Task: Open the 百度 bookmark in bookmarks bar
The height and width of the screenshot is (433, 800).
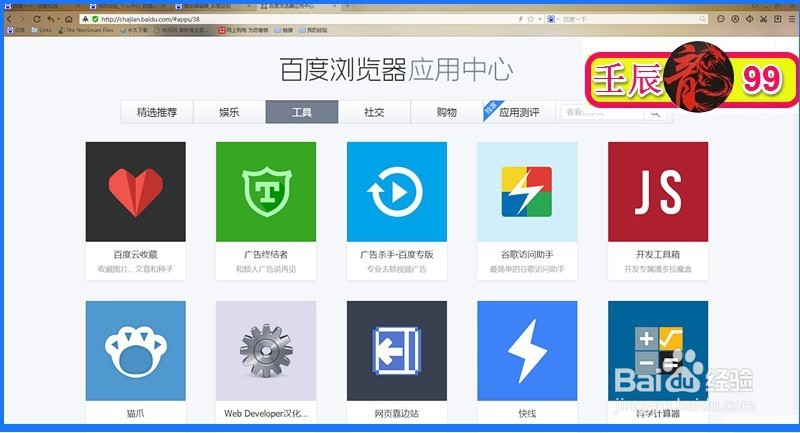Action: pos(15,30)
